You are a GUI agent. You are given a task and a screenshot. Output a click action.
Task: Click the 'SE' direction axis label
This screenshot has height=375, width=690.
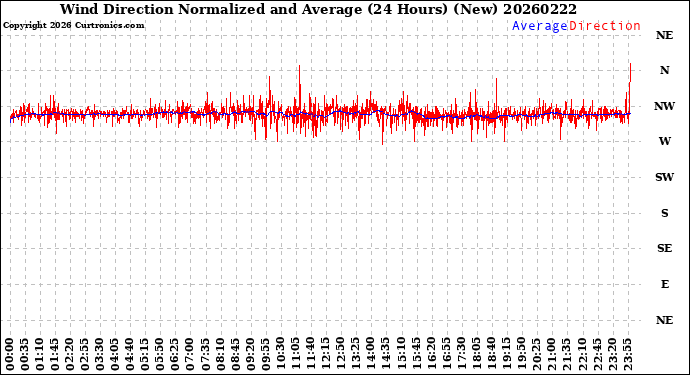tap(664, 248)
